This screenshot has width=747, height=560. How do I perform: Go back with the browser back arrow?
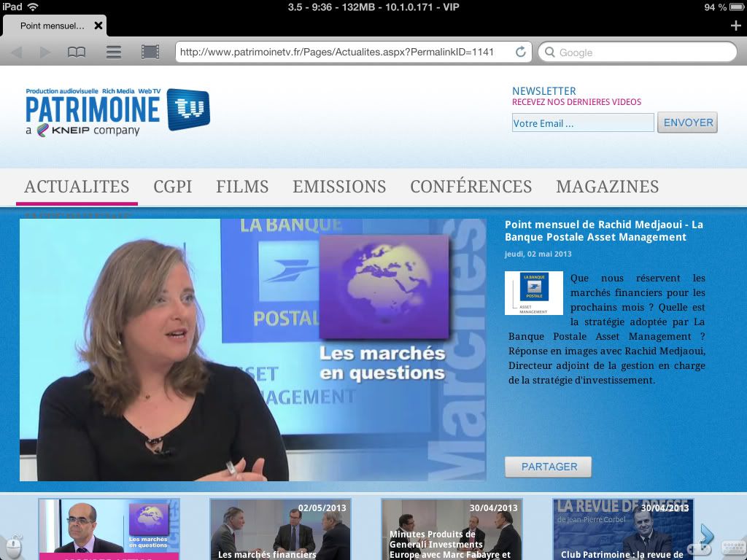click(17, 52)
